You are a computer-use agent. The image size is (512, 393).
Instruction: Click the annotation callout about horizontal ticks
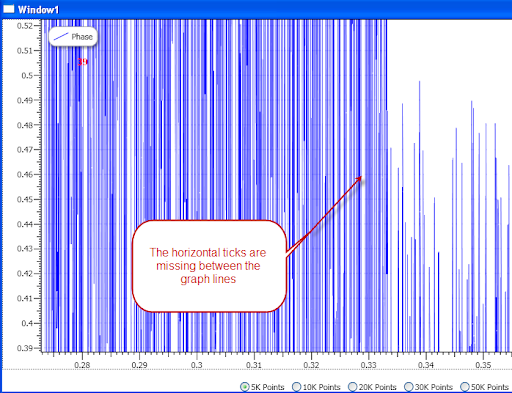click(209, 266)
